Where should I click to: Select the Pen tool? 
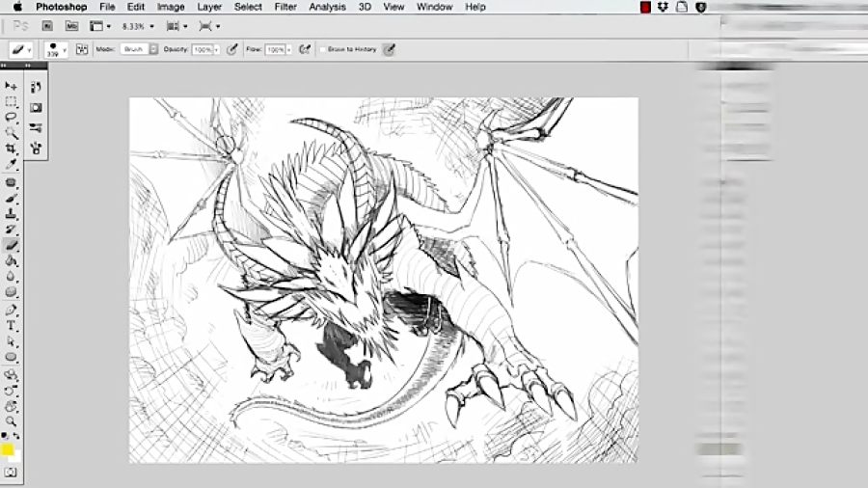pyautogui.click(x=11, y=310)
